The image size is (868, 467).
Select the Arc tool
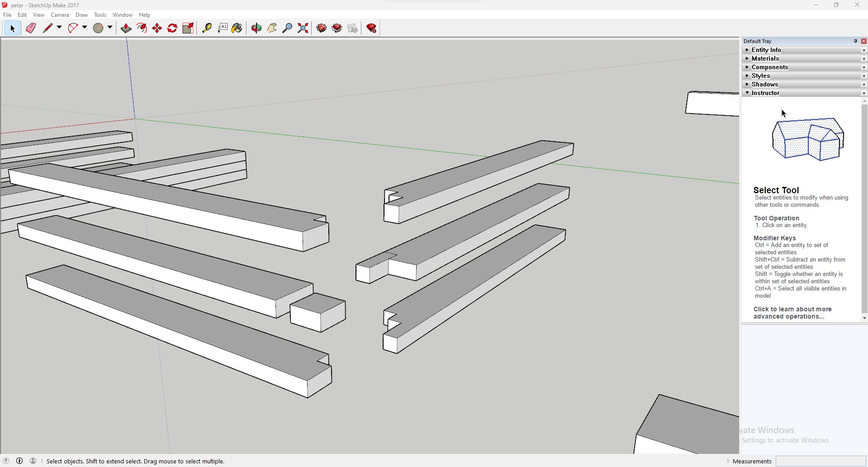73,29
